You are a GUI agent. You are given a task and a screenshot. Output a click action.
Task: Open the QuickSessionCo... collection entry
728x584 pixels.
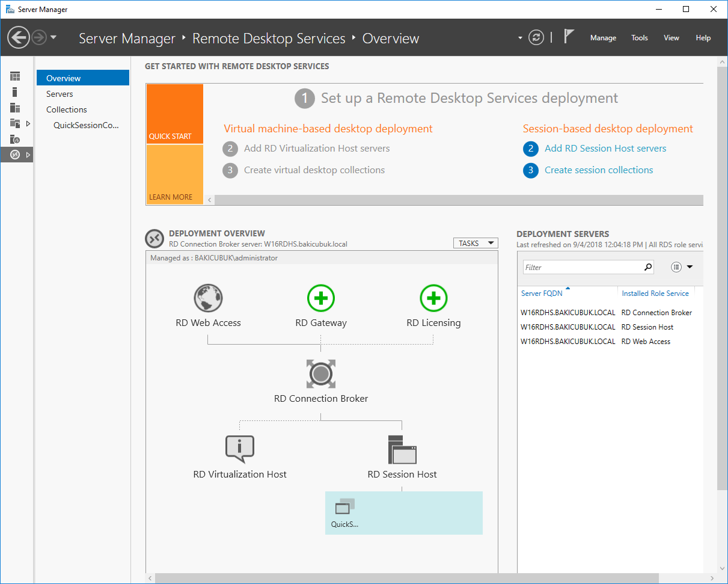[x=86, y=125]
